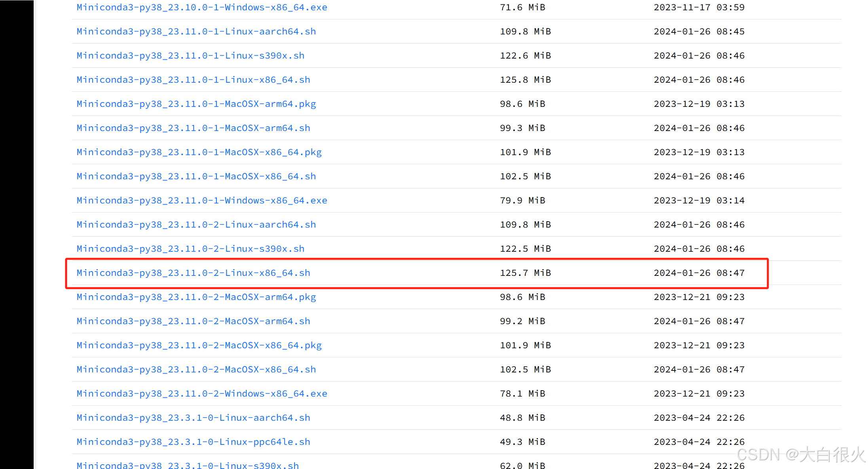Select Miniconda3-py38_23.11.0-2-MacOSX-arm64.sh download
868x469 pixels.
(193, 321)
